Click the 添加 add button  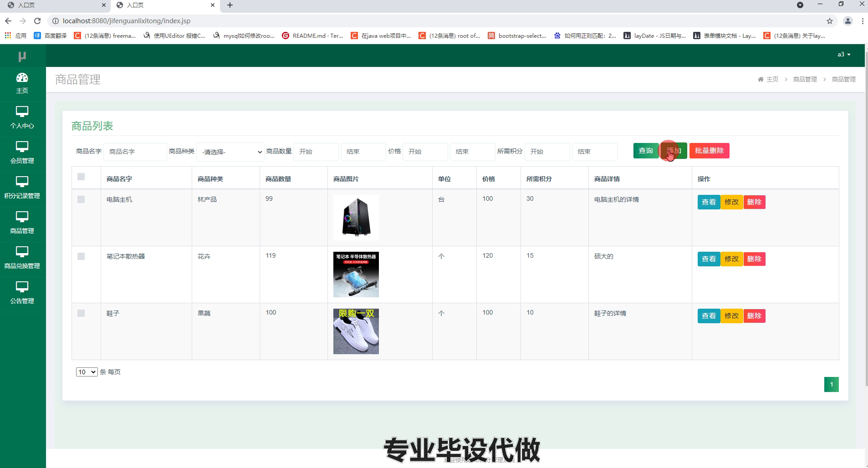[674, 151]
